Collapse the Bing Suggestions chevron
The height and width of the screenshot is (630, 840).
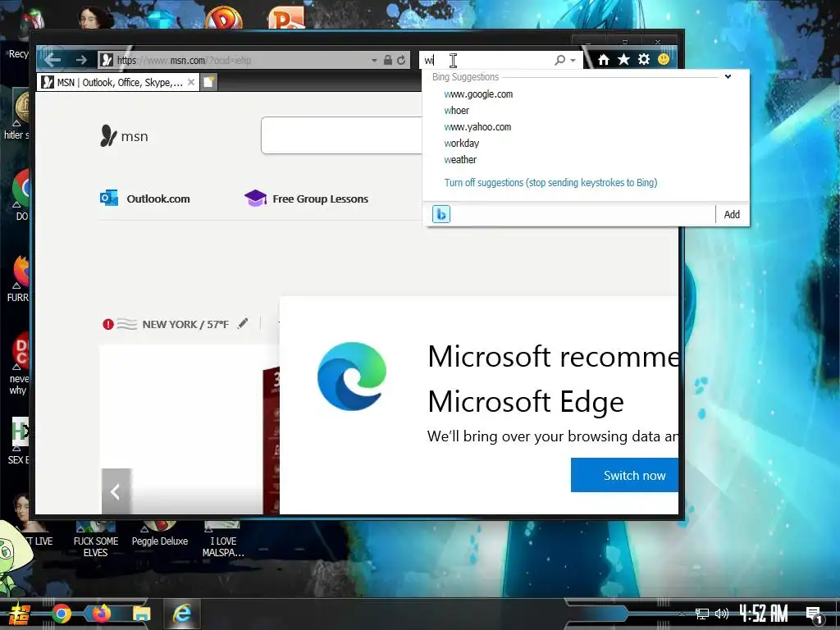(728, 76)
